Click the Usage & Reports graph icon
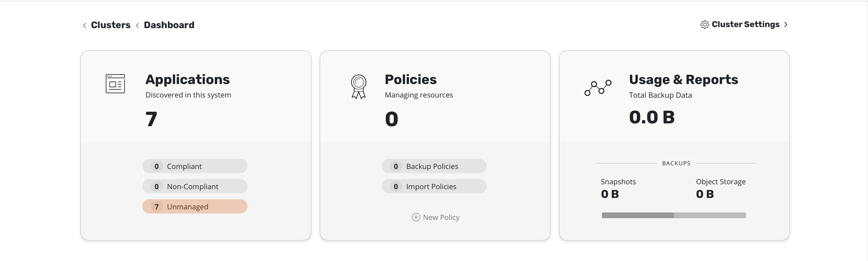The image size is (868, 261). (598, 88)
